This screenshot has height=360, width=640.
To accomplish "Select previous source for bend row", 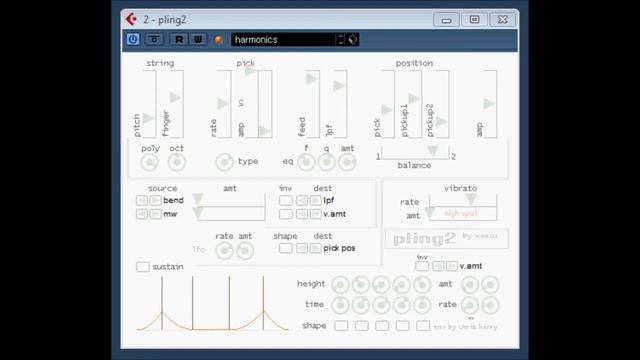I will point(142,200).
